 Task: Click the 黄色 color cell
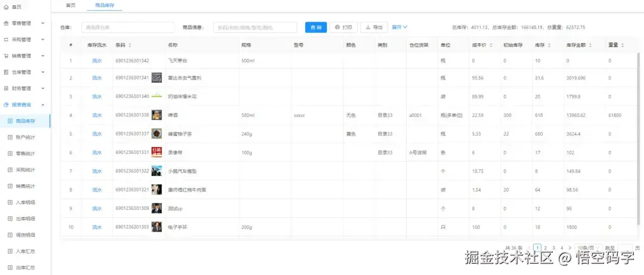coord(351,134)
